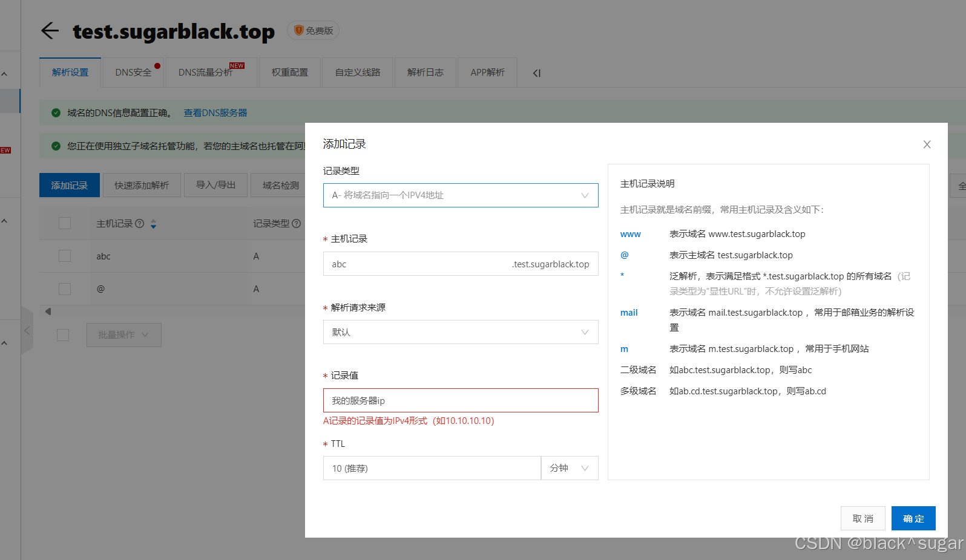Click the 快速添加解析 button
Viewport: 966px width, 560px height.
tap(142, 185)
